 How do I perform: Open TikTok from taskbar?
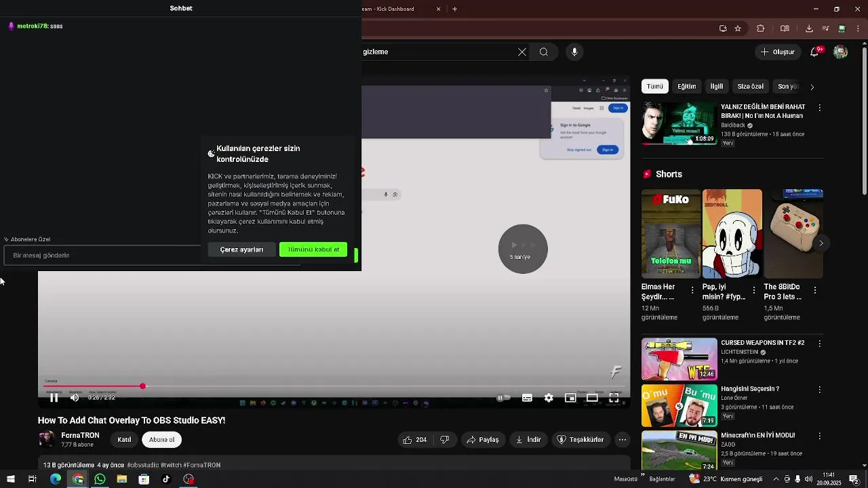click(166, 479)
